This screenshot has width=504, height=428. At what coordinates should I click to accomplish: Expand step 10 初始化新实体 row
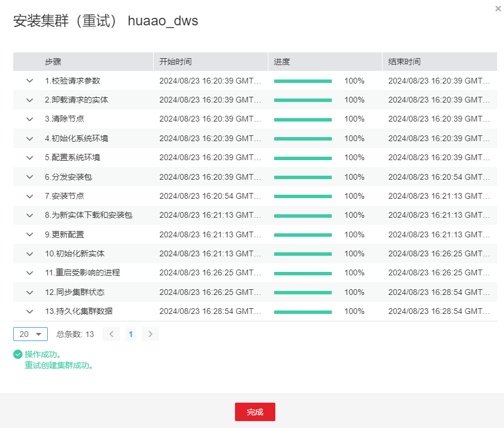(29, 253)
